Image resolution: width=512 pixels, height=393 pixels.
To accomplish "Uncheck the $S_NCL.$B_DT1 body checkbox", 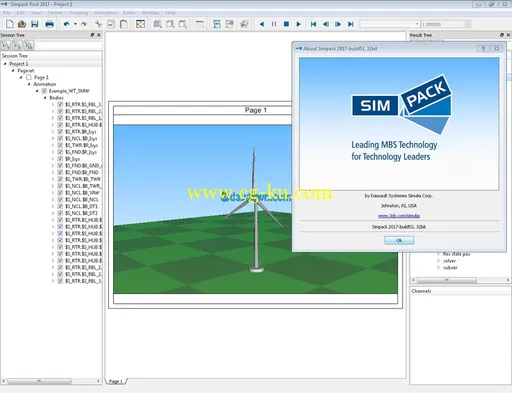I will click(60, 206).
